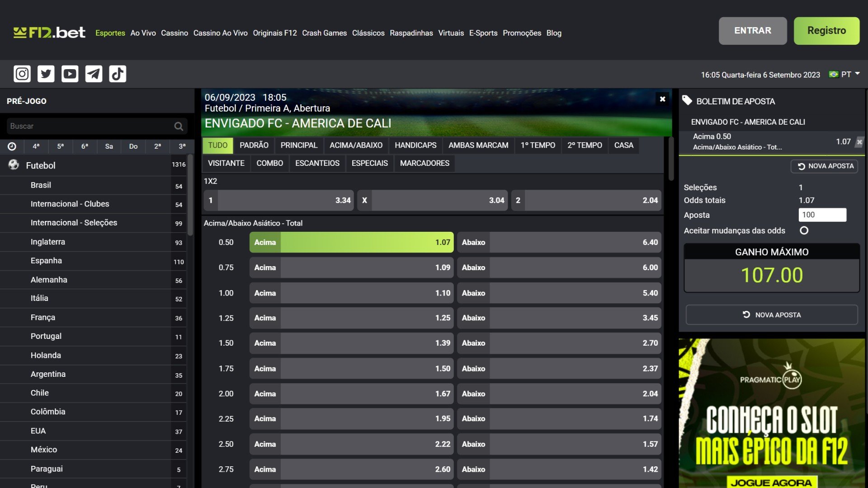Open the TikTok social icon
The height and width of the screenshot is (488, 868).
pyautogui.click(x=118, y=74)
